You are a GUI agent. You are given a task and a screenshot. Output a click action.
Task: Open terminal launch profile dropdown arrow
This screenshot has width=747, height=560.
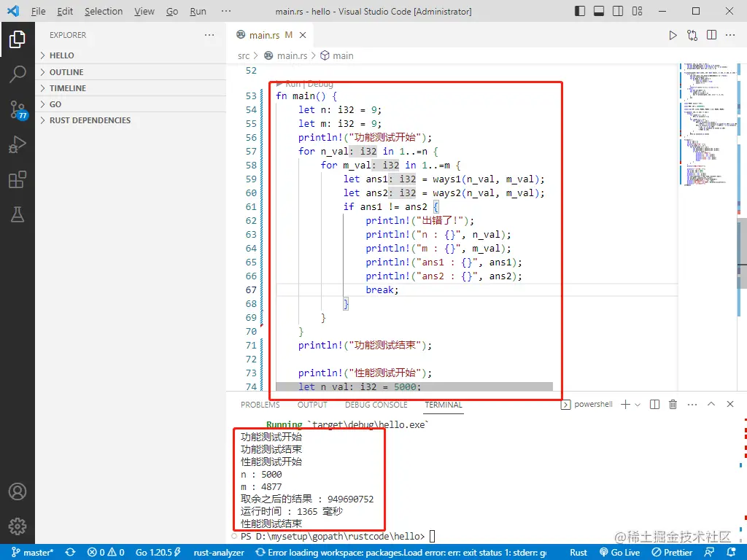638,404
